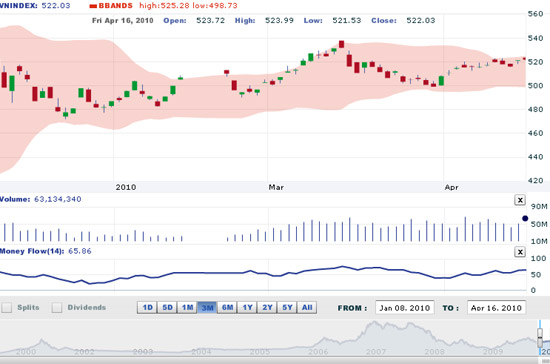Select the All time range
The image size is (550, 364).
click(x=307, y=308)
